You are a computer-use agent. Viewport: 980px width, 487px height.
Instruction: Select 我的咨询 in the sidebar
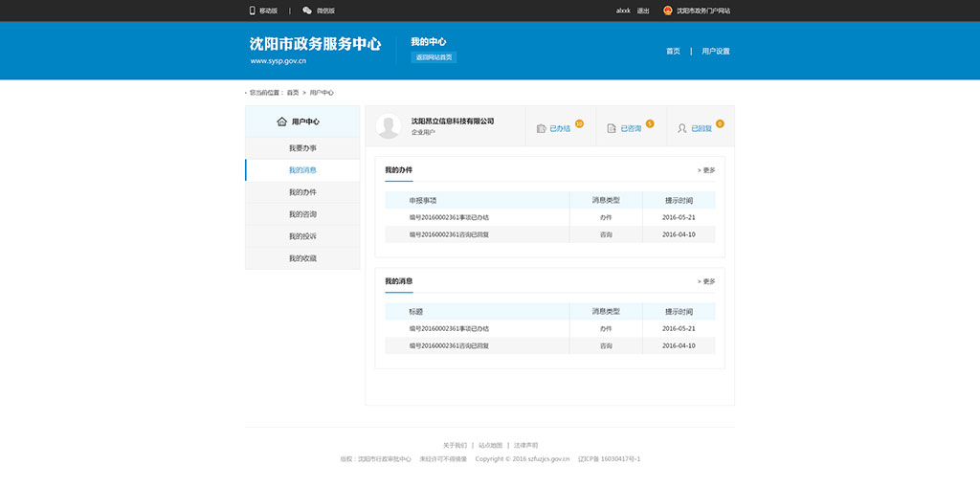click(302, 214)
